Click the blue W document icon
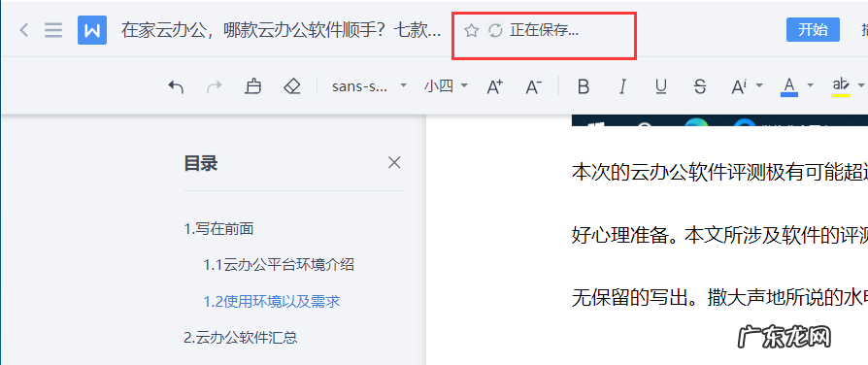The height and width of the screenshot is (365, 868). click(92, 30)
